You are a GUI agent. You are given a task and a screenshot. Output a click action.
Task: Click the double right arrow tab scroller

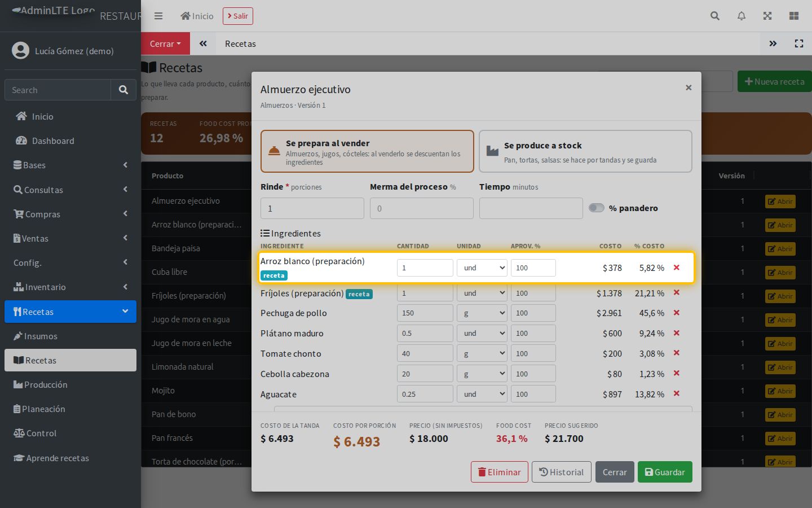click(x=773, y=43)
